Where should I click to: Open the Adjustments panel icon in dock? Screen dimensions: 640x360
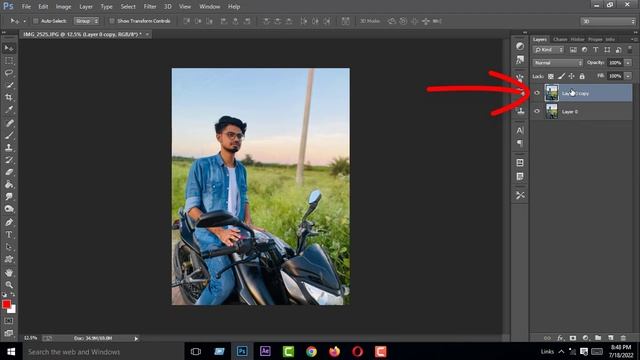point(520,46)
